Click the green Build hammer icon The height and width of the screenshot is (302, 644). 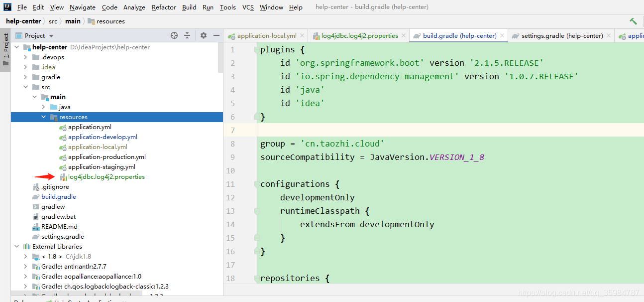[633, 21]
